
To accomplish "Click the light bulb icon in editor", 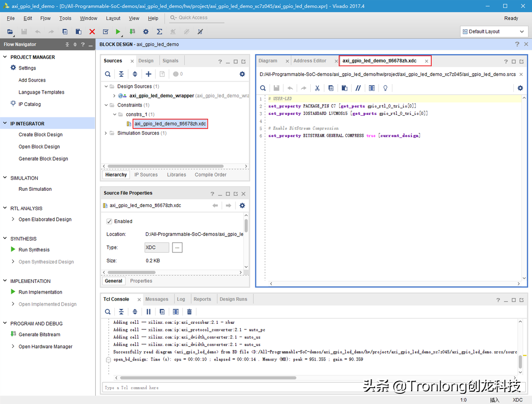I will point(385,88).
